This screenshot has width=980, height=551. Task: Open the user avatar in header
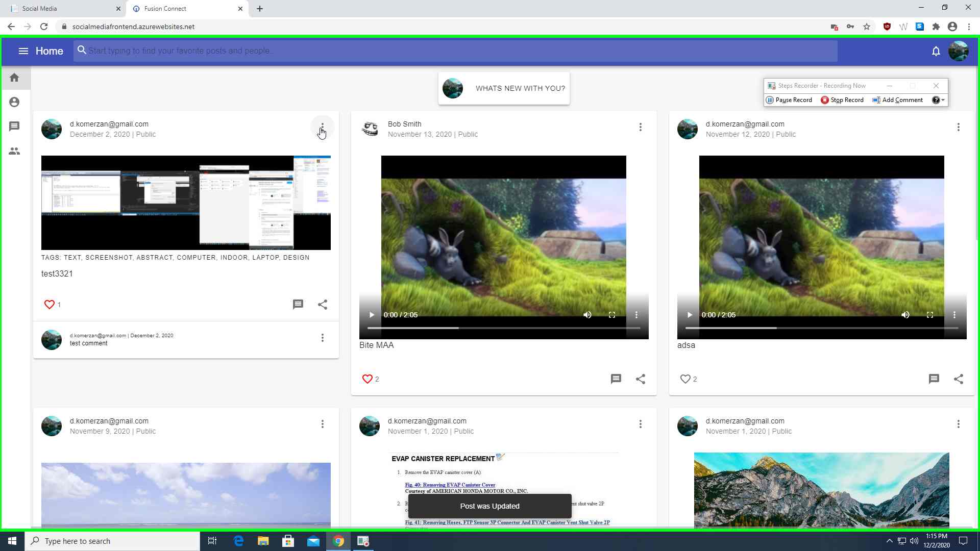click(958, 51)
